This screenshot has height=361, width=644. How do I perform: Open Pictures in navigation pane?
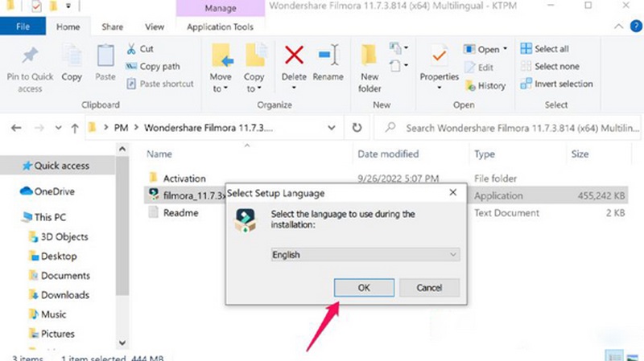click(52, 334)
